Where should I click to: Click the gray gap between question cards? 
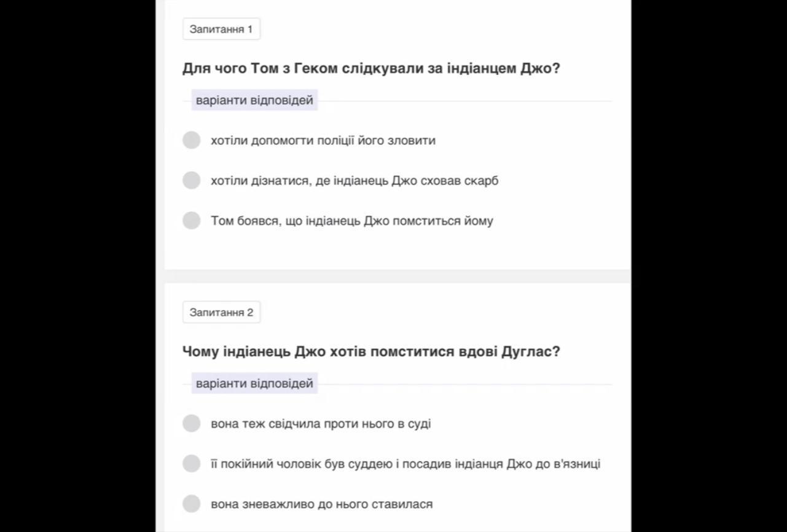pos(397,276)
